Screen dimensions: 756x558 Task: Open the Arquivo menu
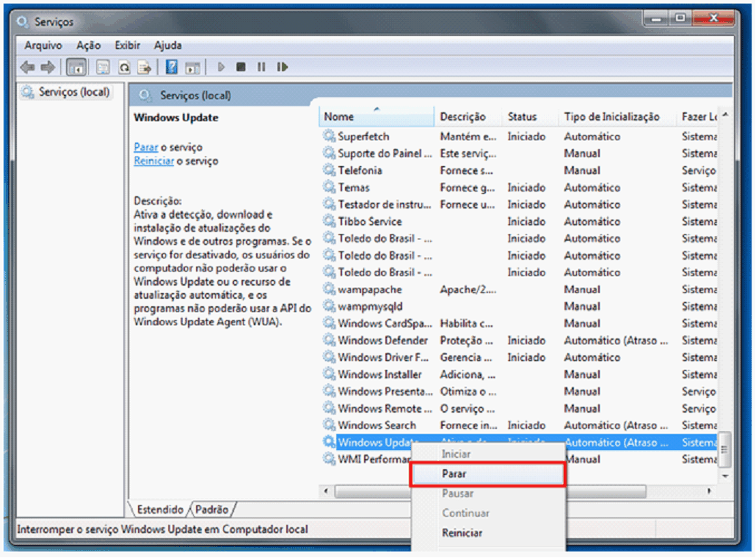[x=43, y=46]
